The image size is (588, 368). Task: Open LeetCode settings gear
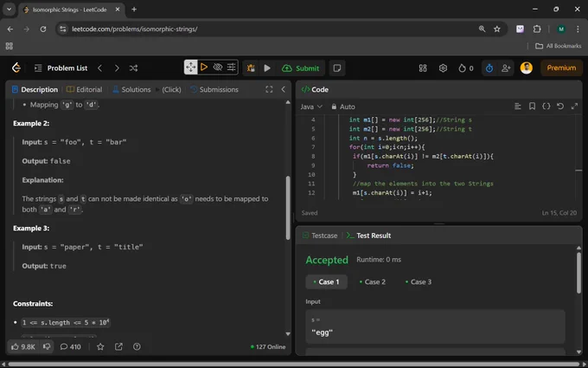pyautogui.click(x=443, y=68)
